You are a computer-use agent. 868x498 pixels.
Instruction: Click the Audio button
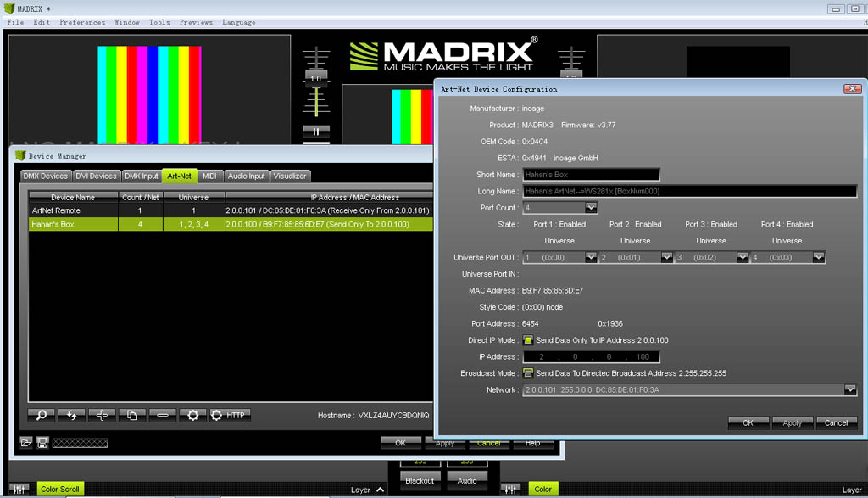click(x=467, y=481)
